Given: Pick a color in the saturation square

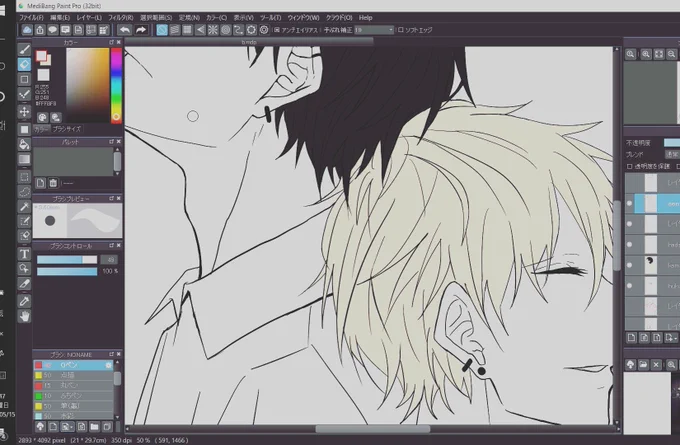Looking at the screenshot, I should tap(88, 85).
